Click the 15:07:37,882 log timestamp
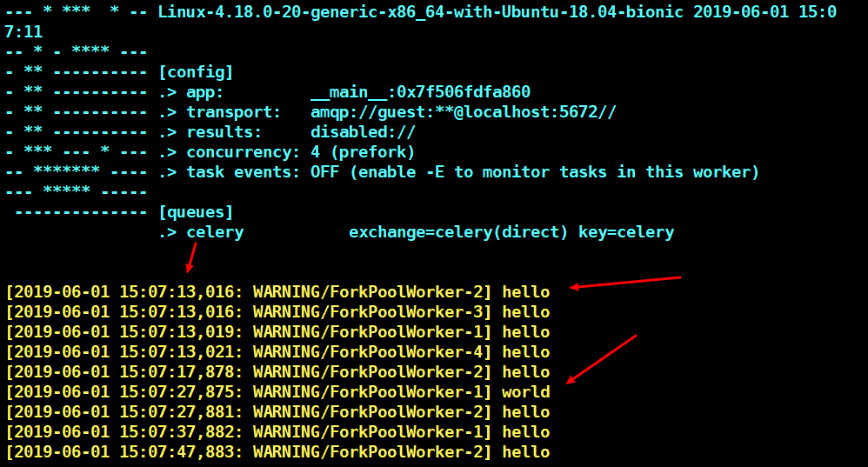 click(181, 432)
